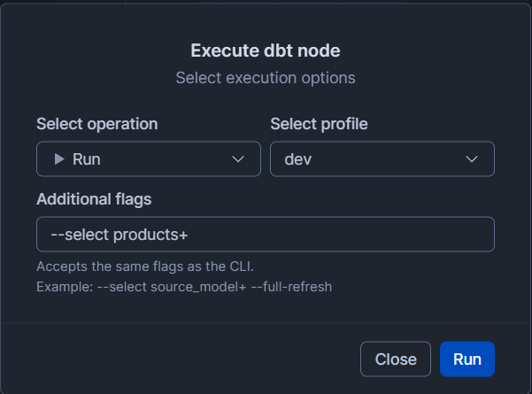532x394 pixels.
Task: Click the 'Additional flags' label
Action: click(94, 199)
